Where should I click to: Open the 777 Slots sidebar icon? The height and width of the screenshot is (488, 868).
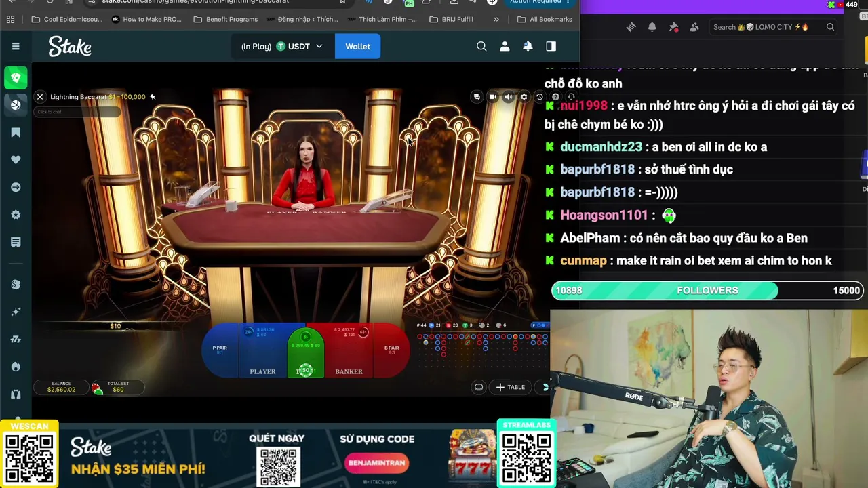tap(16, 339)
